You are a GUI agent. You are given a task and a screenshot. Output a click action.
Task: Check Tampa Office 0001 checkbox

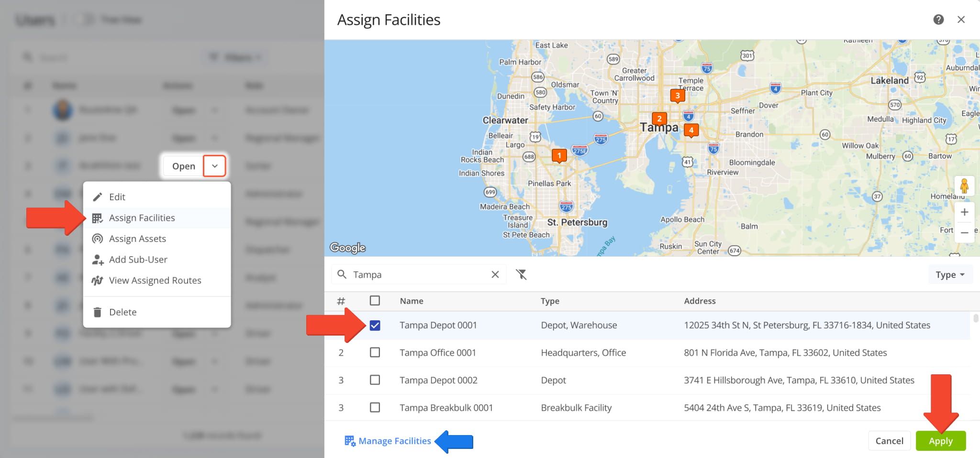pos(375,352)
